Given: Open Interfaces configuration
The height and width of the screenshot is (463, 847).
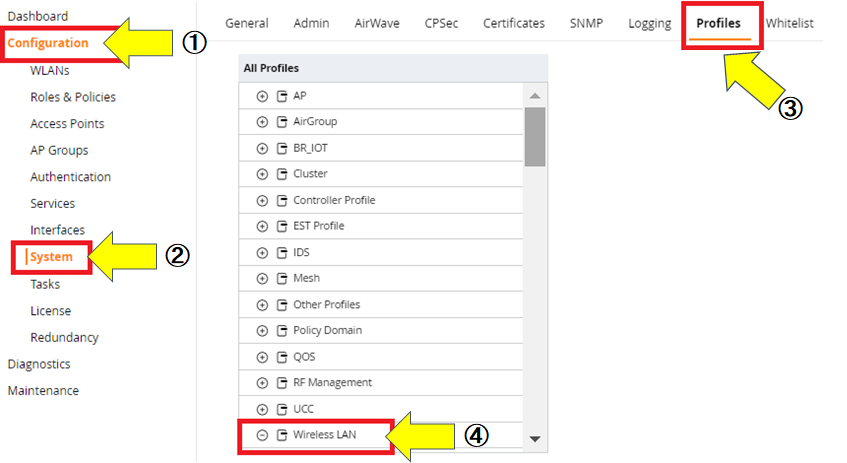Looking at the screenshot, I should click(x=57, y=230).
